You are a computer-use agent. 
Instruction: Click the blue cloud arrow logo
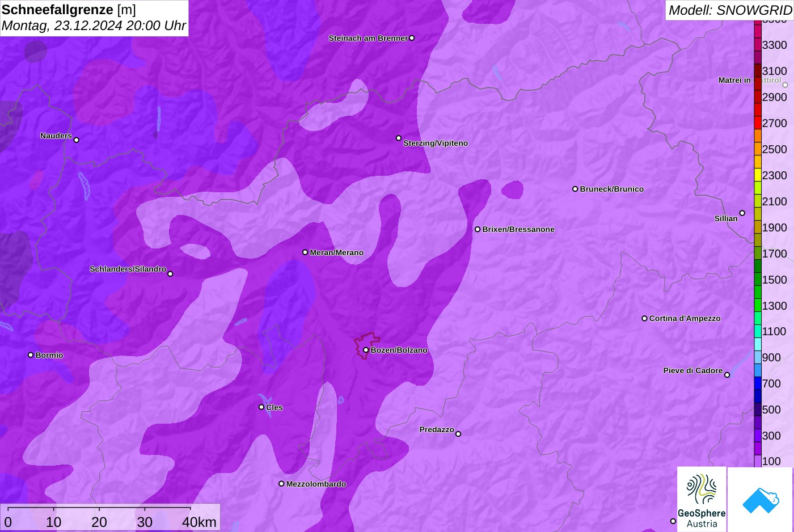click(760, 500)
